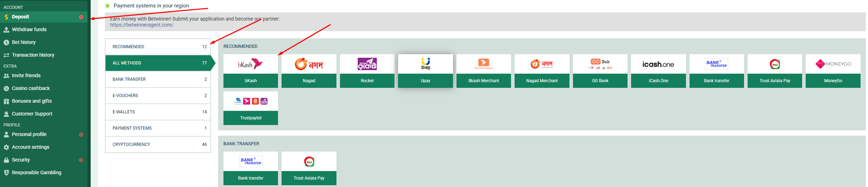Viewport: 868px width, 187px height.
Task: Open the betwinneragent.com link
Action: (142, 25)
